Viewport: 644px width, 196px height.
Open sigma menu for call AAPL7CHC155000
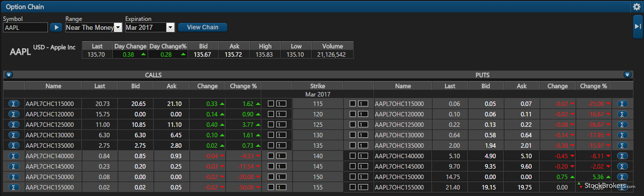(14, 187)
